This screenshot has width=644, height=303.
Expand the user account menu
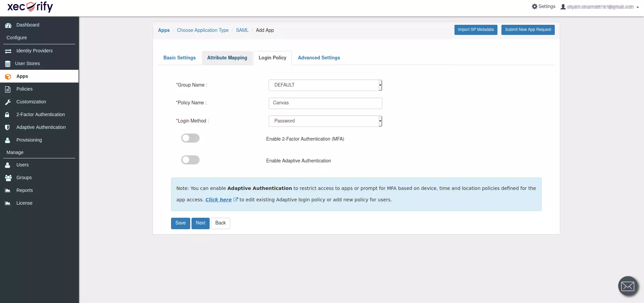click(599, 7)
